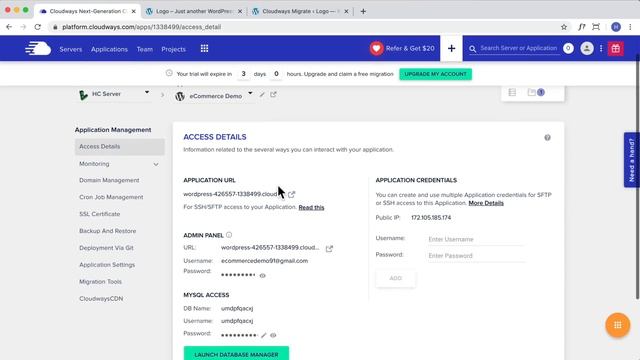The image size is (640, 360).
Task: Open the projects folder icon with badge
Action: point(536,92)
